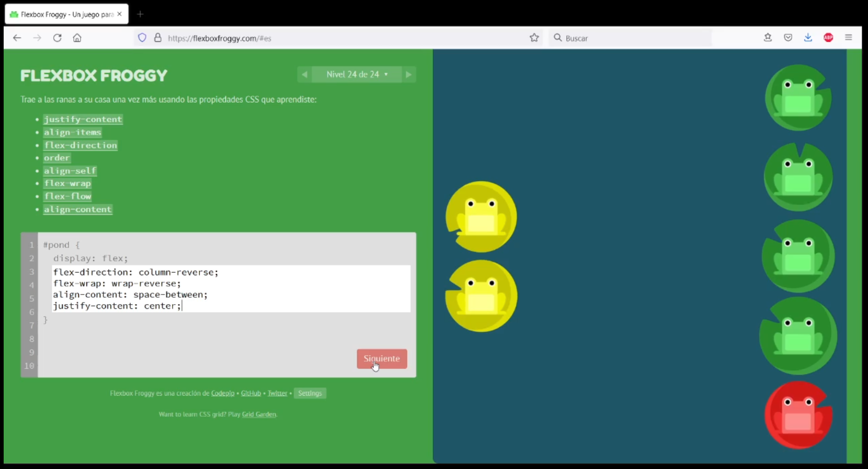This screenshot has height=469, width=868.
Task: Click the justify-content property help
Action: coord(83,119)
